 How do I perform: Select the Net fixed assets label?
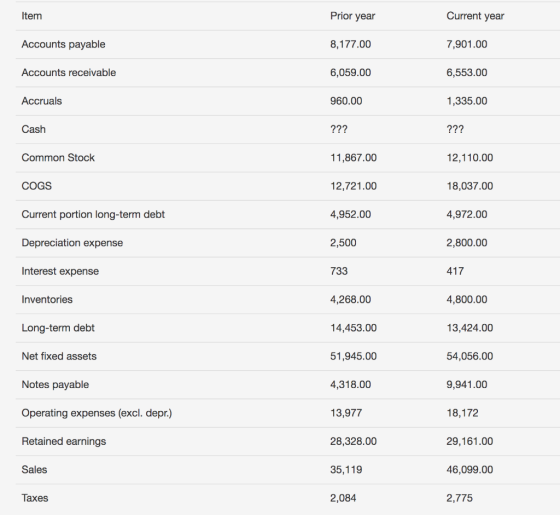[x=59, y=356]
